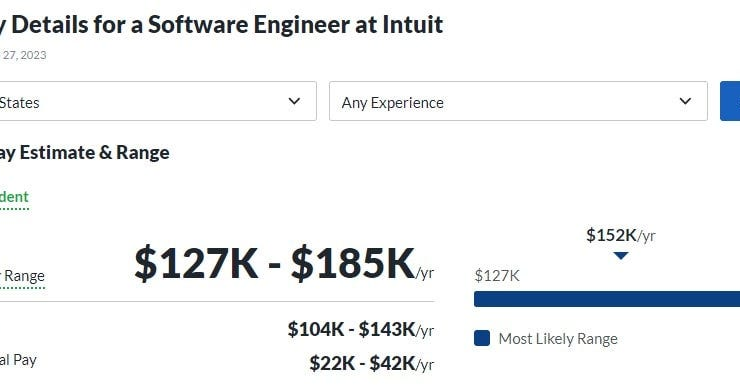This screenshot has width=740, height=389.
Task: Click the green confidence link ending in 'dent'
Action: click(14, 197)
